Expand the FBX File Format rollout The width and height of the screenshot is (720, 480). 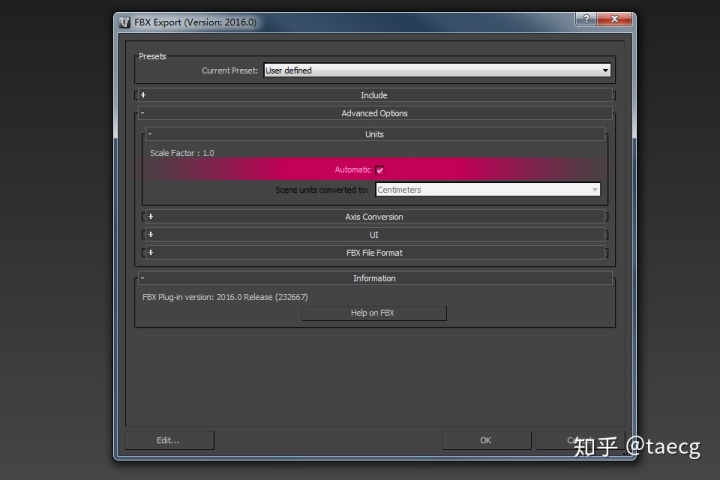[374, 253]
